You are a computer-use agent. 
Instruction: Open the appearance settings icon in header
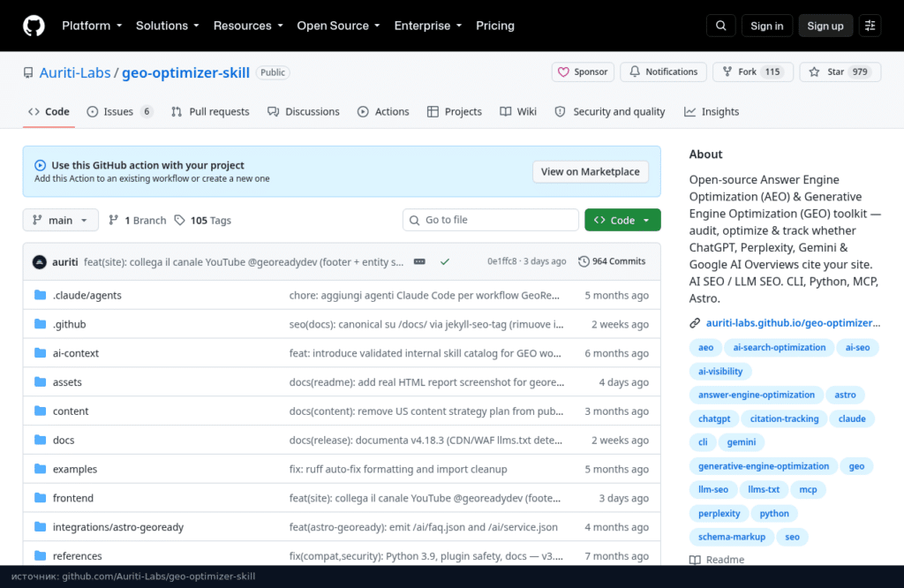click(x=870, y=26)
